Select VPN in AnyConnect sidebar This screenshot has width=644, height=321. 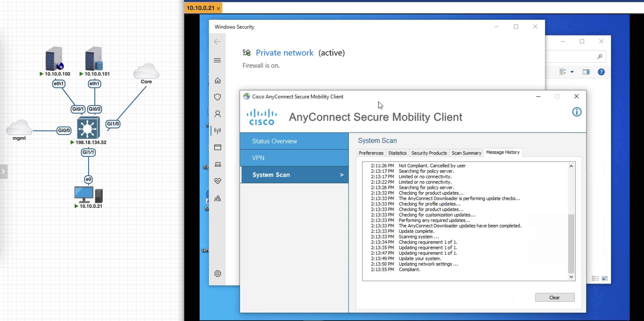258,158
